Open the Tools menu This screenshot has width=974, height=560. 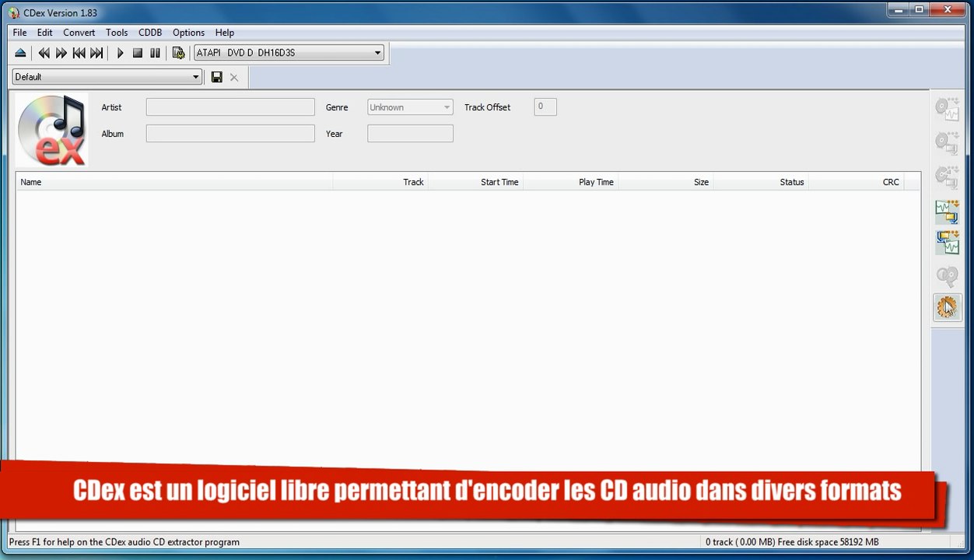[x=117, y=33]
